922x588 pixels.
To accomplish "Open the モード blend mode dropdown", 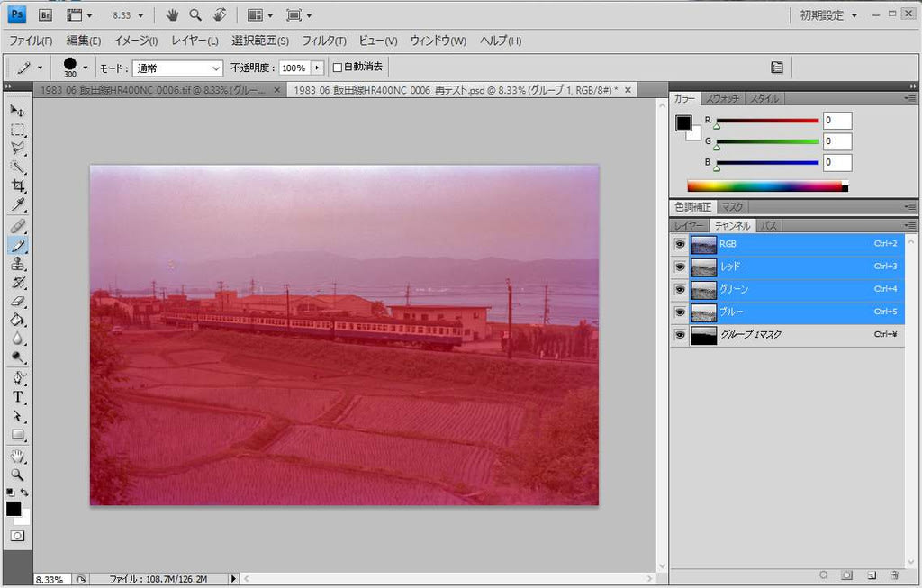I will click(x=177, y=68).
